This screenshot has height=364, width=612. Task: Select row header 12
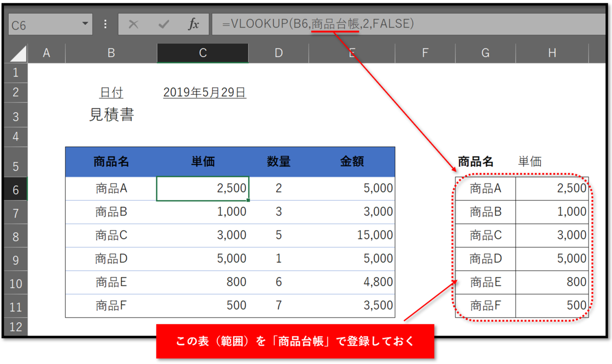[15, 328]
